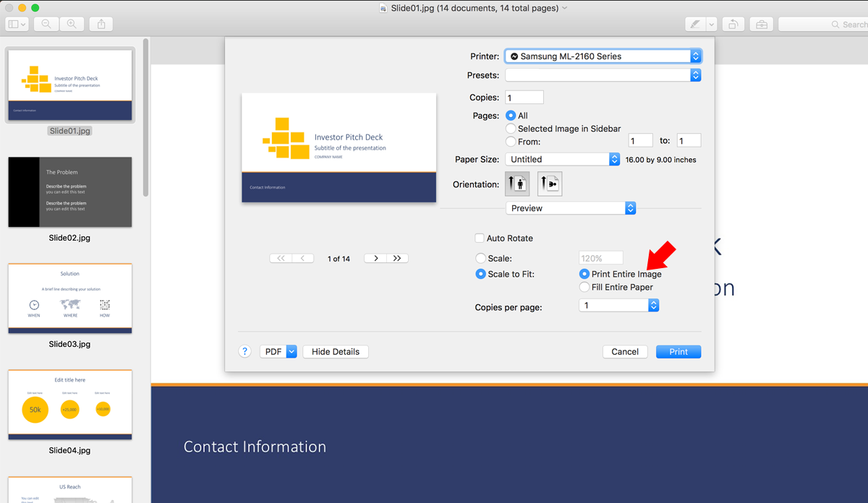Open the sidebar view mode dropdown
868x503 pixels.
pos(17,24)
